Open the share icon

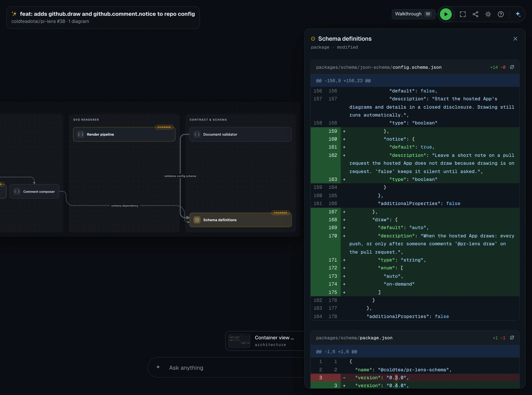[475, 14]
